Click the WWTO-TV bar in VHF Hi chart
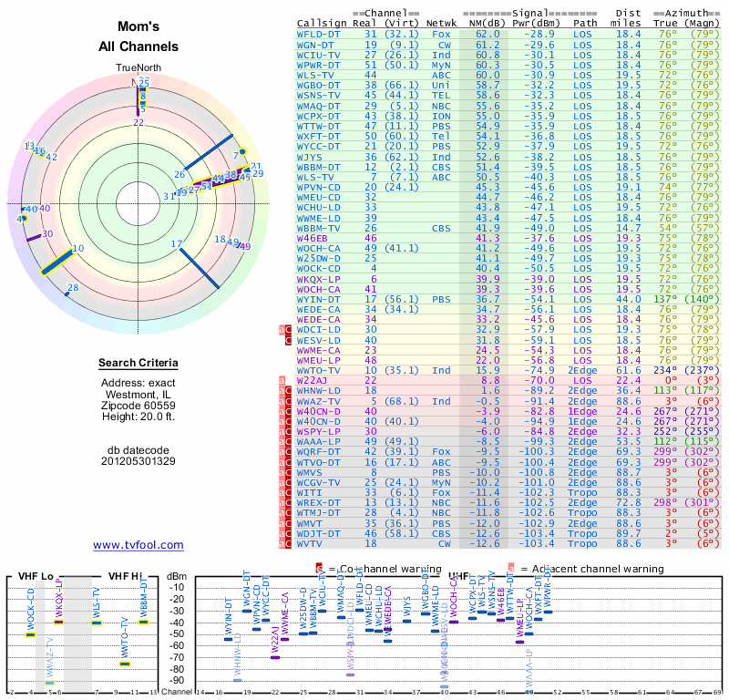This screenshot has height=700, width=729. pos(125,664)
